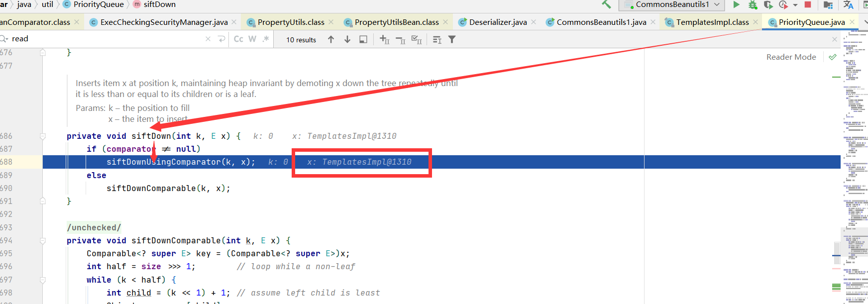The width and height of the screenshot is (868, 304).
Task: Switch to PropertyUtils.class tab
Action: (291, 22)
